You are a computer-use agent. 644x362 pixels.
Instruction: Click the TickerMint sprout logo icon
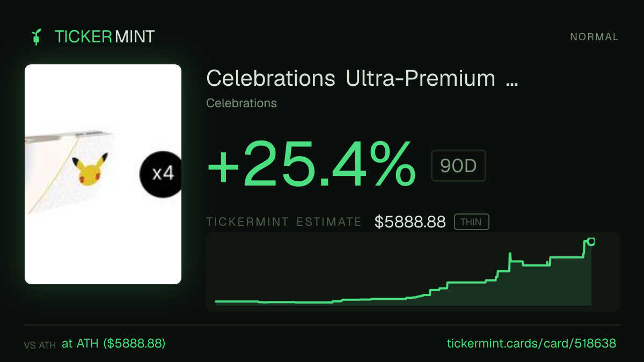click(x=36, y=37)
